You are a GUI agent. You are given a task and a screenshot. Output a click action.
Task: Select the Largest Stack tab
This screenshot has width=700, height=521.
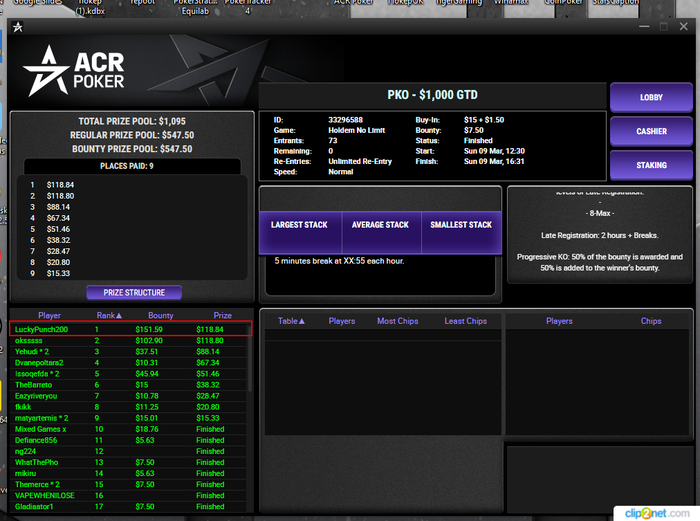tap(299, 231)
